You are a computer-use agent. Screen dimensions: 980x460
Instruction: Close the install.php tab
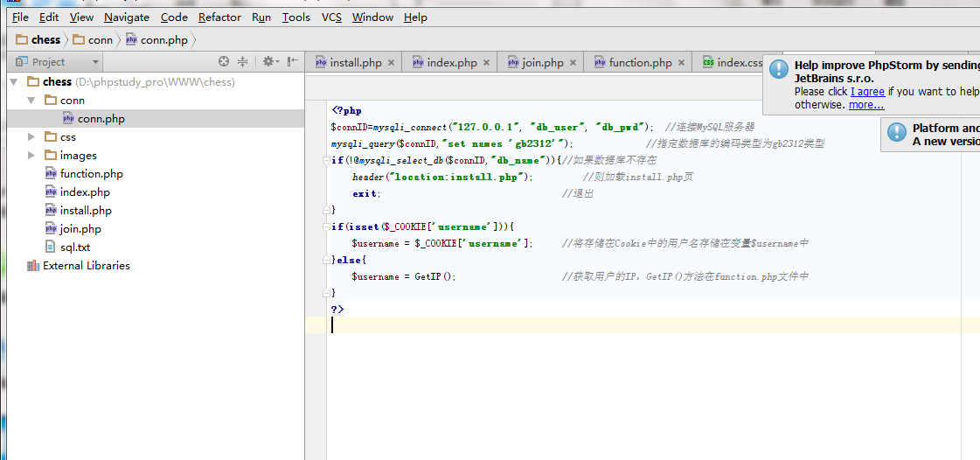(x=392, y=62)
